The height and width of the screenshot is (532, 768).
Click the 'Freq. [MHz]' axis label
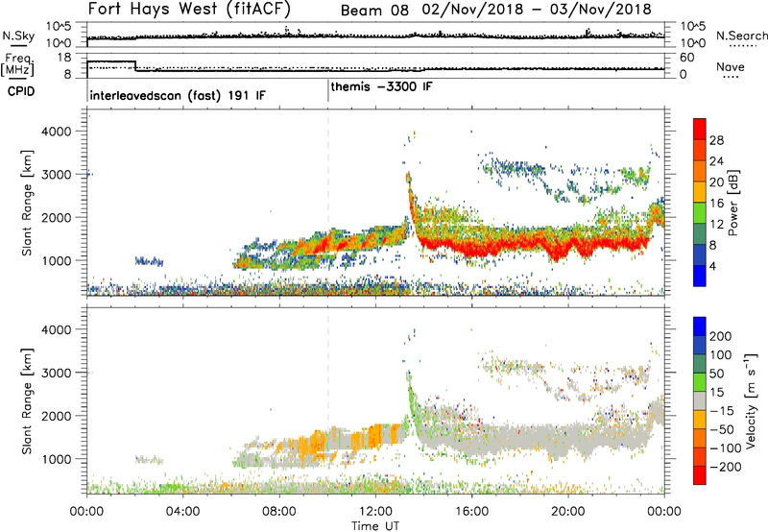point(17,64)
